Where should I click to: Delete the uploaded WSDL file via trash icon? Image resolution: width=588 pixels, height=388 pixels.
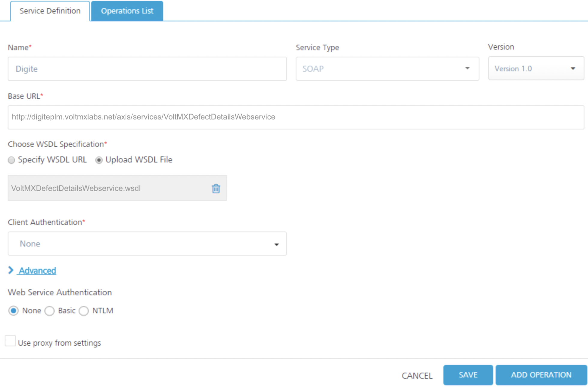point(216,188)
